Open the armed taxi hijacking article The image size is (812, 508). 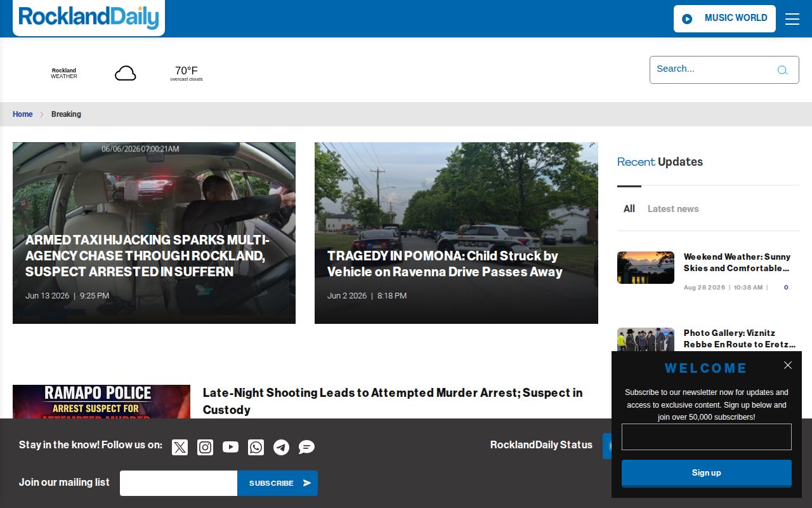(x=147, y=256)
